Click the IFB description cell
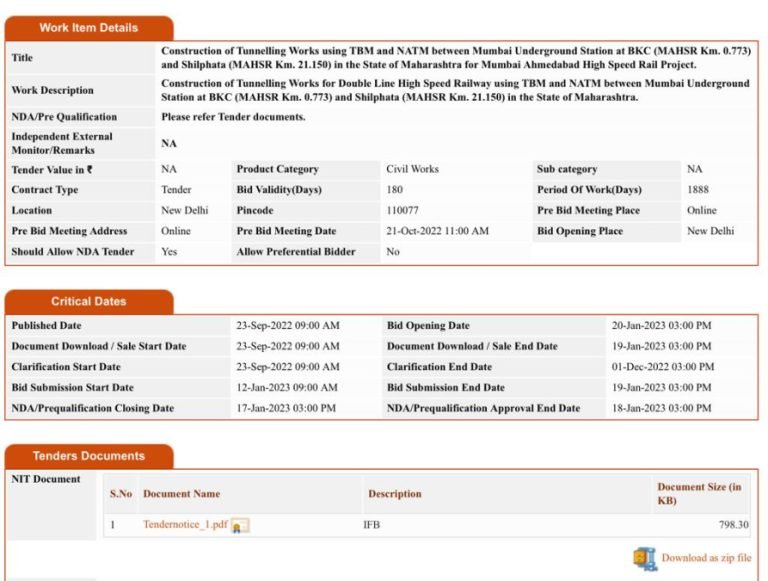This screenshot has width=768, height=581. coord(371,525)
